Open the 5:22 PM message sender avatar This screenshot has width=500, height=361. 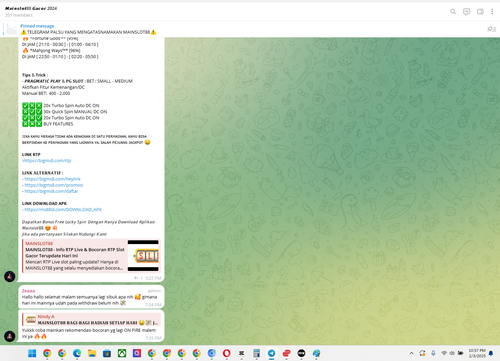(9, 276)
